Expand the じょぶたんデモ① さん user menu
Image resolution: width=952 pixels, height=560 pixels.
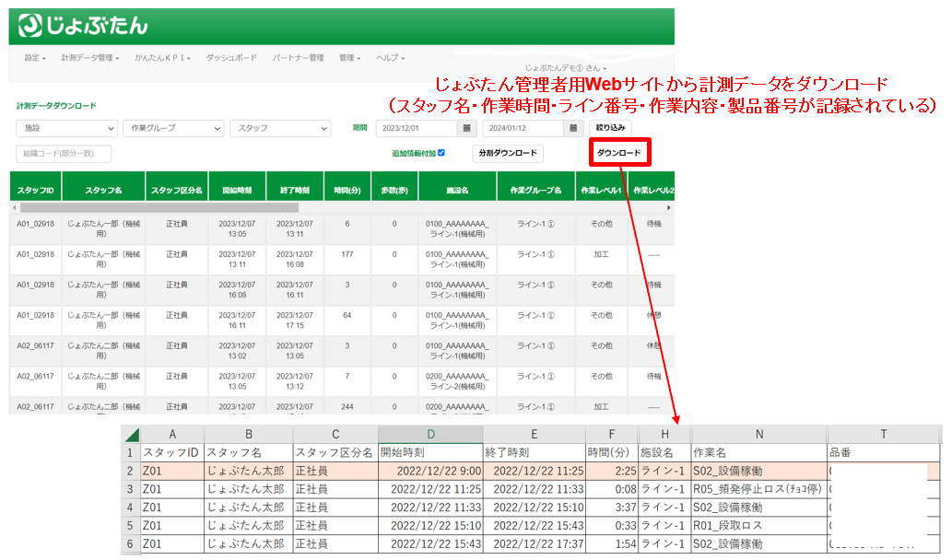click(565, 68)
